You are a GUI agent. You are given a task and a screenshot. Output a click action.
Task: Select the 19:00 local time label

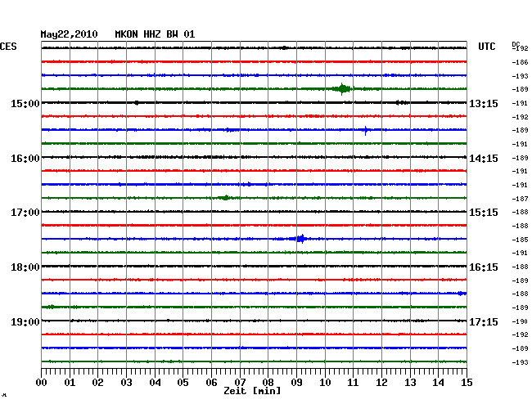point(25,321)
